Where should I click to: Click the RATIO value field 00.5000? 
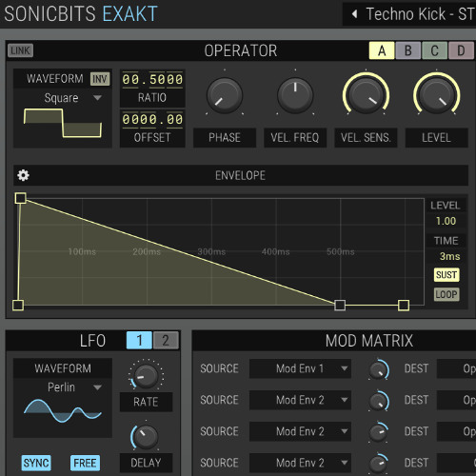[x=152, y=79]
